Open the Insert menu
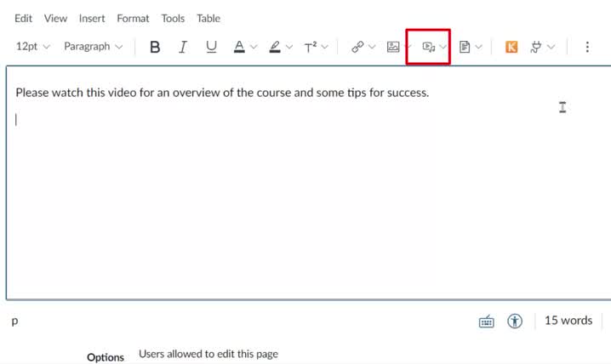611x364 pixels. pos(92,19)
